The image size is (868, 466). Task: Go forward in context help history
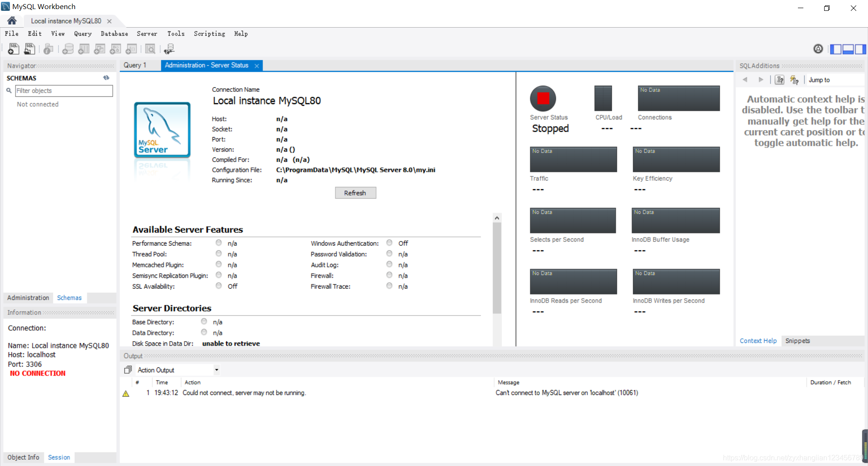click(x=761, y=80)
